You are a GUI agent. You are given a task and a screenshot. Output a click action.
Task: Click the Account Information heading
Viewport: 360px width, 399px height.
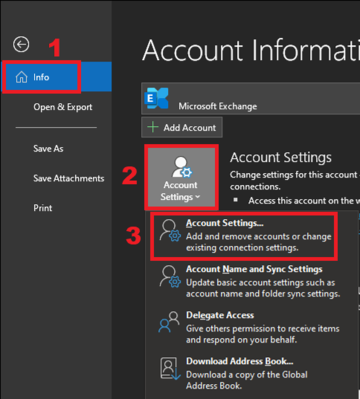tap(251, 50)
